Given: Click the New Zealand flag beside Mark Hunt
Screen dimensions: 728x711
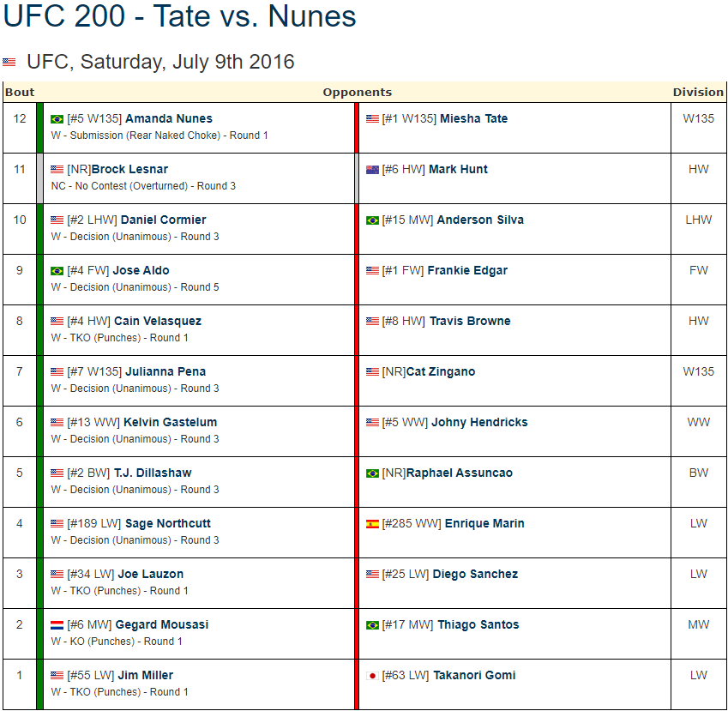Looking at the screenshot, I should tap(372, 170).
